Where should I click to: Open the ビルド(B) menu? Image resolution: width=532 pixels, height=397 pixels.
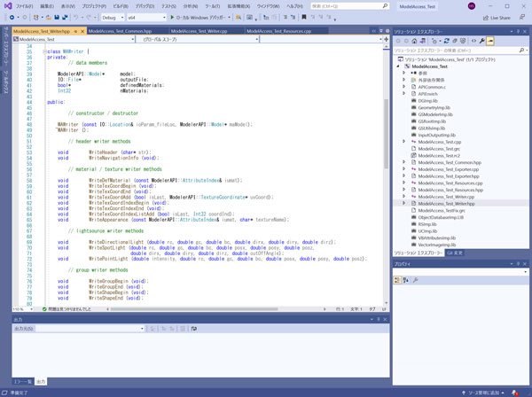119,5
